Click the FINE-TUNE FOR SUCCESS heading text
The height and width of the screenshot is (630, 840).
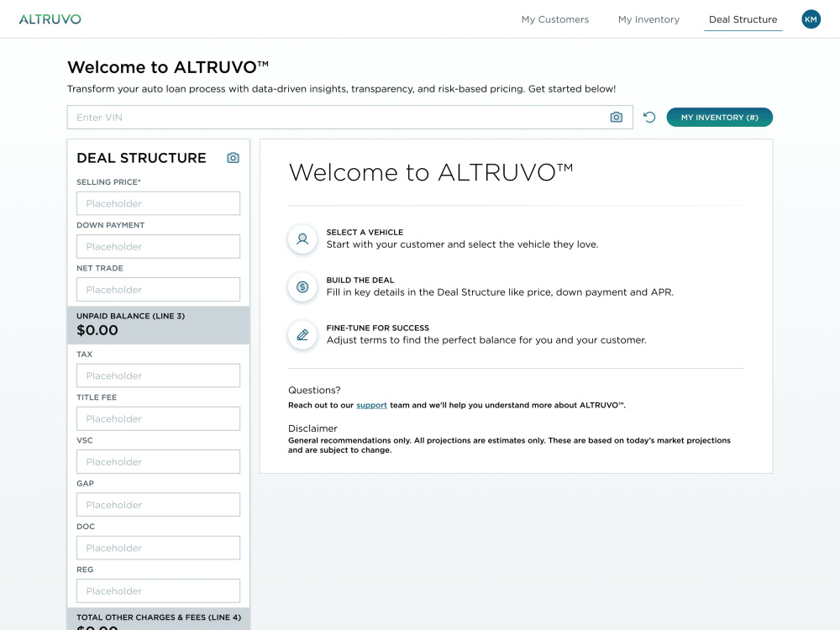(x=378, y=328)
